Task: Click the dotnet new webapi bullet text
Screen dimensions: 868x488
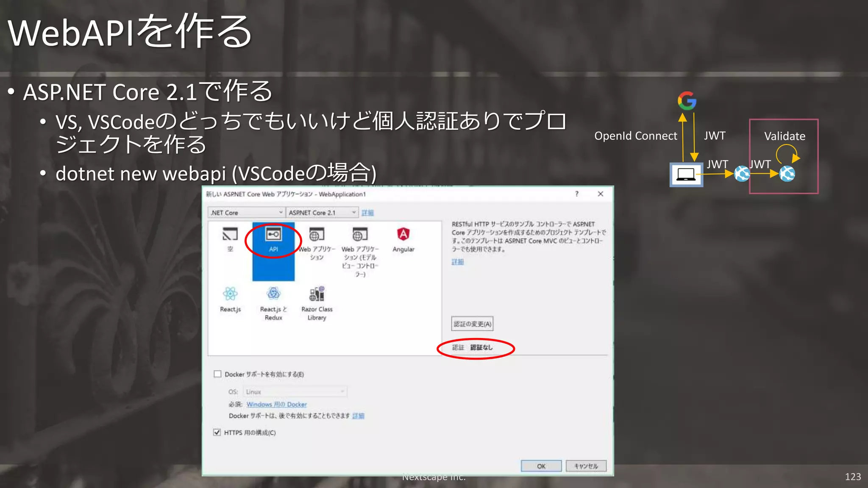Action: click(216, 173)
